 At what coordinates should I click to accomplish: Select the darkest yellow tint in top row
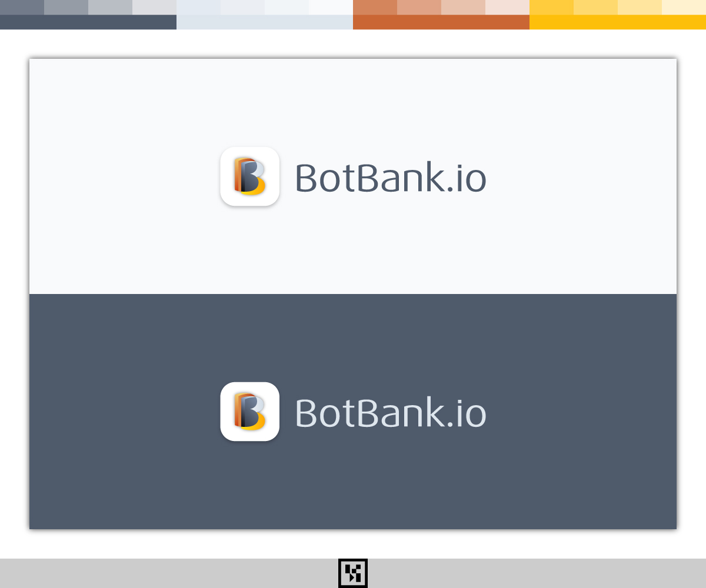coord(551,7)
